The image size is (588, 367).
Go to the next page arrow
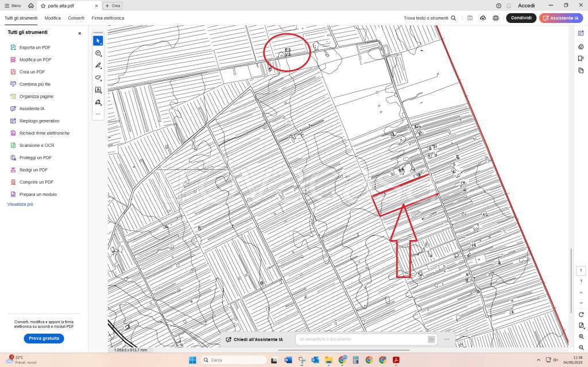[x=581, y=303]
